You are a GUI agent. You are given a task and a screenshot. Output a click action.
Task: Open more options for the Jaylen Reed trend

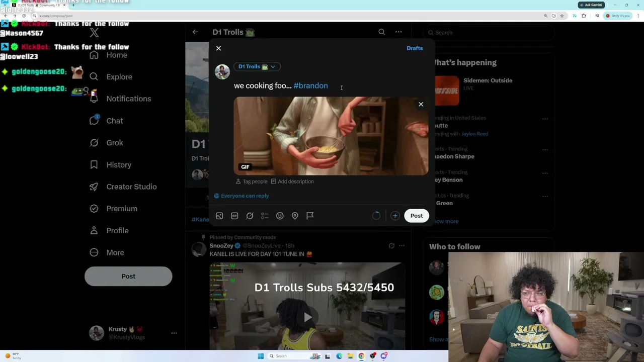click(545, 119)
